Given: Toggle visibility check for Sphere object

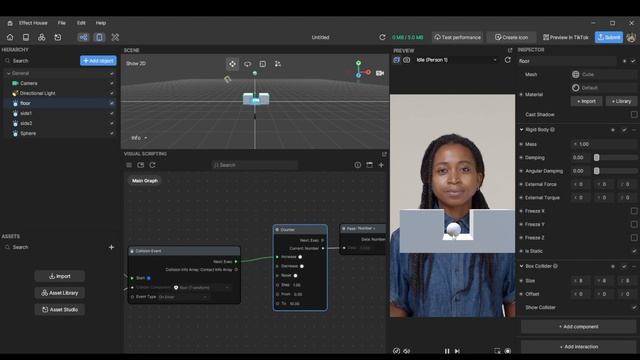Looking at the screenshot, I should 111,133.
